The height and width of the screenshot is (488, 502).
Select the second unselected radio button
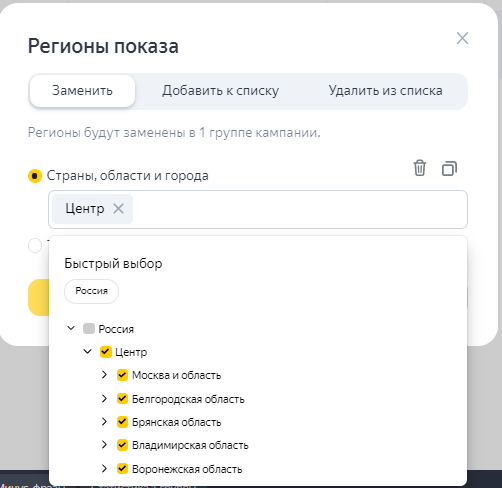click(x=35, y=246)
